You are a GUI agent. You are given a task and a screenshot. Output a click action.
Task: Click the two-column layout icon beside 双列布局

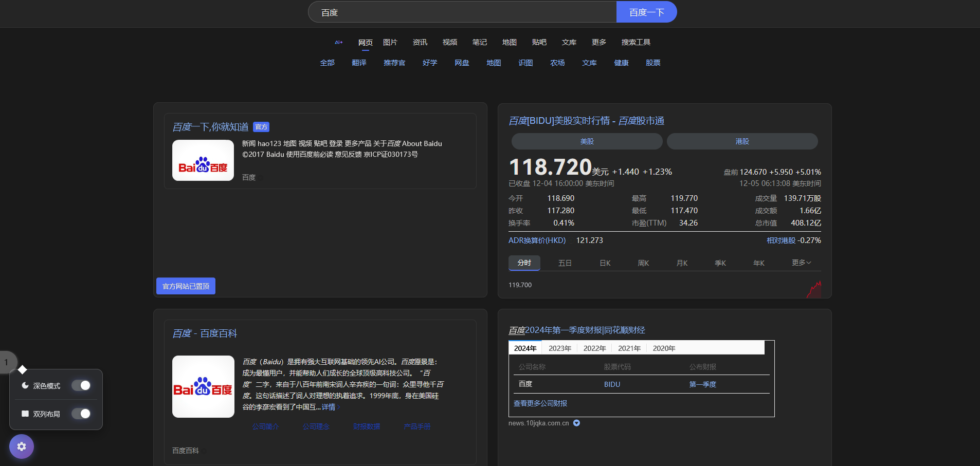25,414
